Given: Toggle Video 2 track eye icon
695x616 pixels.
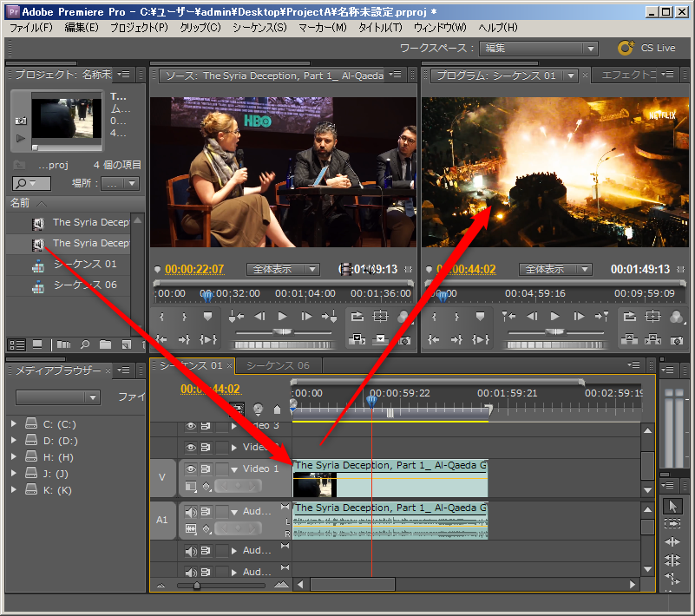Looking at the screenshot, I should pyautogui.click(x=191, y=447).
